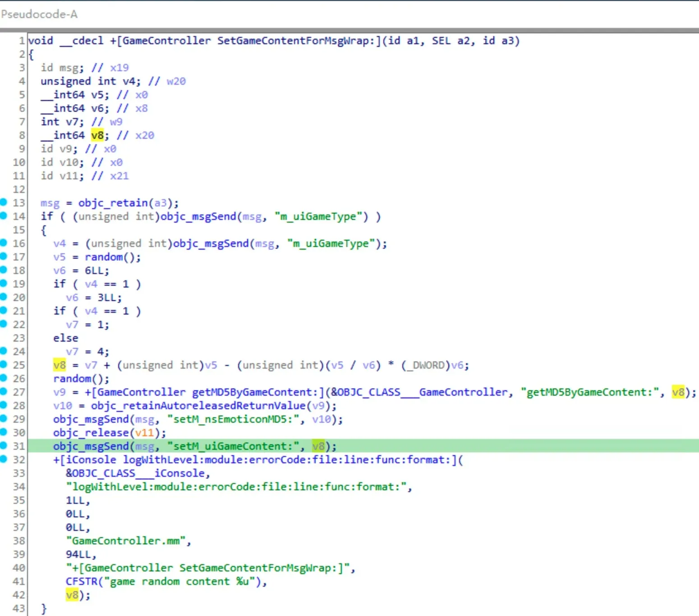Click CFSTR "game random content %u" string
This screenshot has width=699, height=616.
(x=164, y=581)
